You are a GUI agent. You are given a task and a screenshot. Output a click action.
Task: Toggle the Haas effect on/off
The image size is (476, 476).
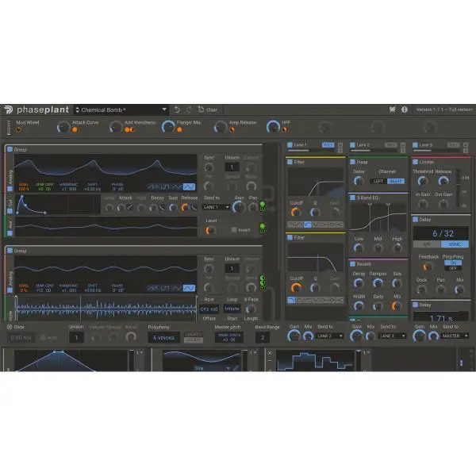352,161
